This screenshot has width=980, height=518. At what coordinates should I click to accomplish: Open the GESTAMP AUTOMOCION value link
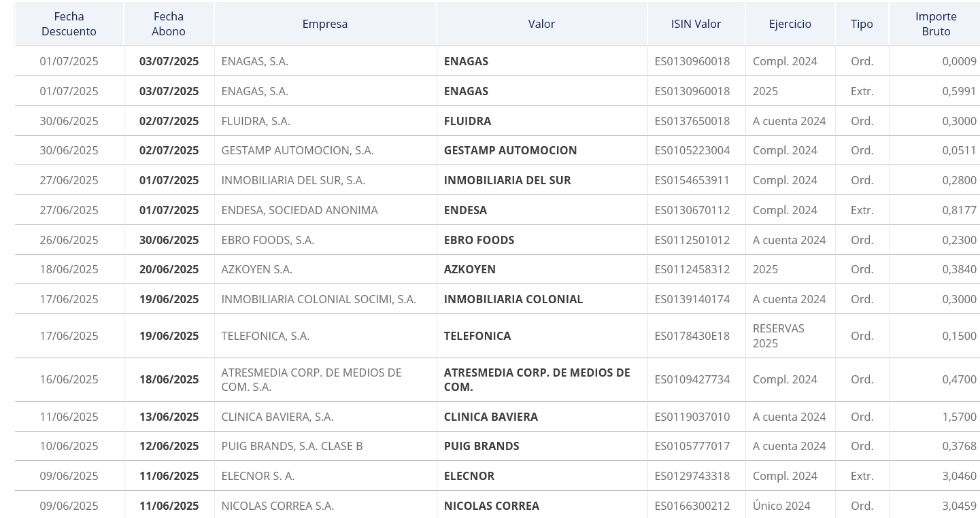tap(510, 150)
